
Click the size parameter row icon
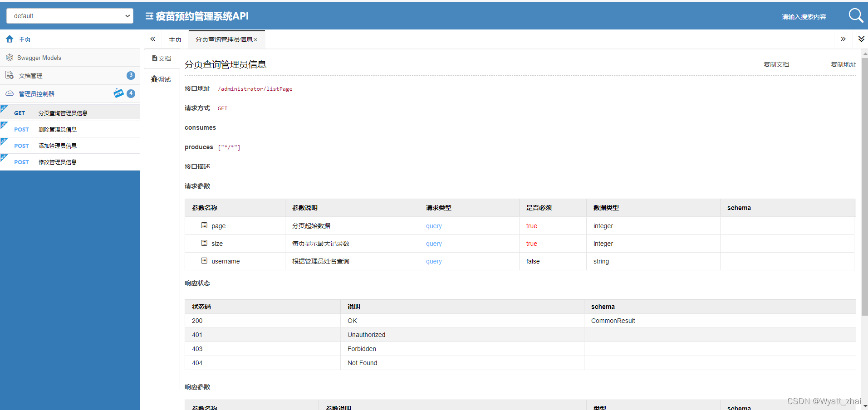[204, 243]
